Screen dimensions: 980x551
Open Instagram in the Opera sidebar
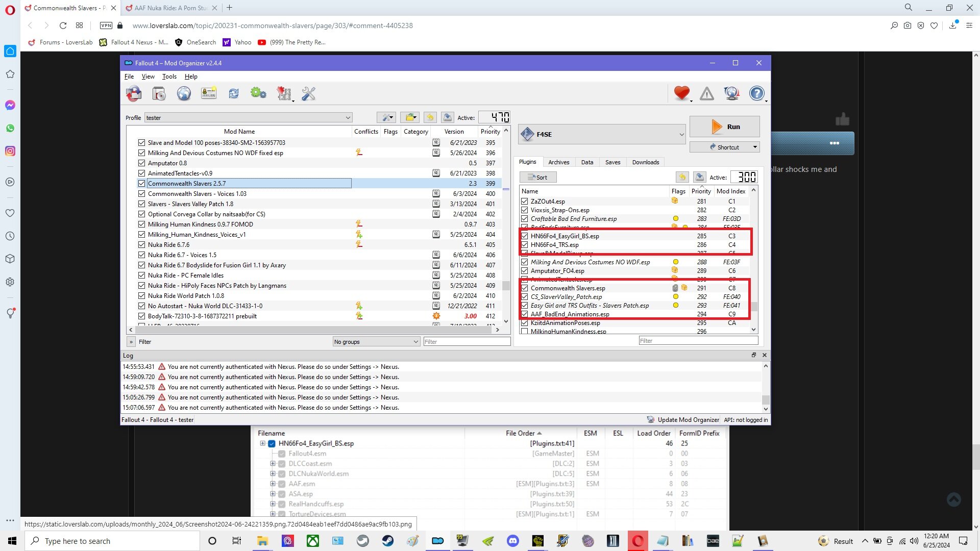(x=10, y=151)
